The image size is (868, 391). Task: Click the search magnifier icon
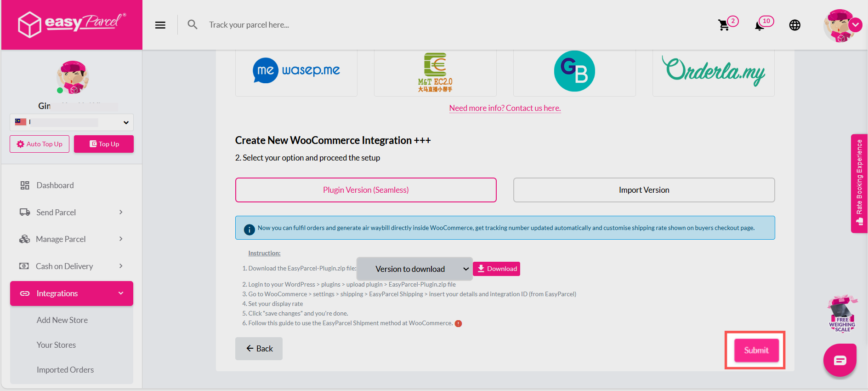[193, 24]
